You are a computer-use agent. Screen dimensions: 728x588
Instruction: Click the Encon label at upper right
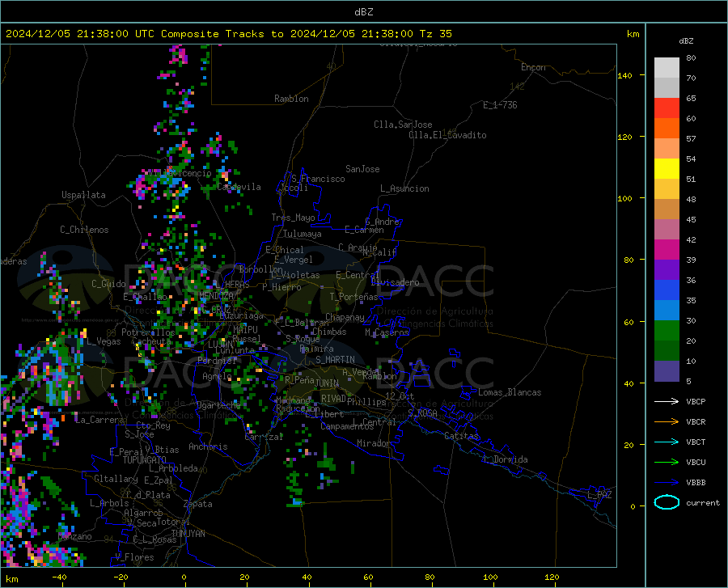(533, 67)
